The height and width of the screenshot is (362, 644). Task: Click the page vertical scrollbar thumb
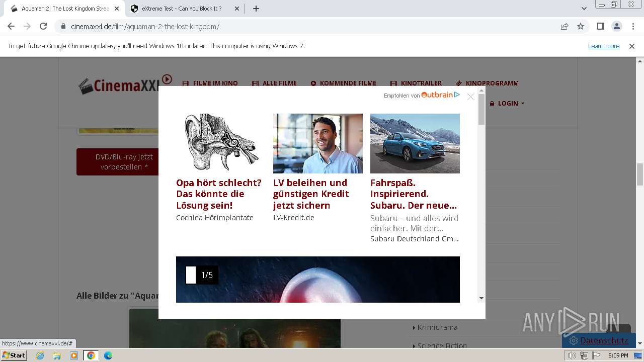(640, 174)
